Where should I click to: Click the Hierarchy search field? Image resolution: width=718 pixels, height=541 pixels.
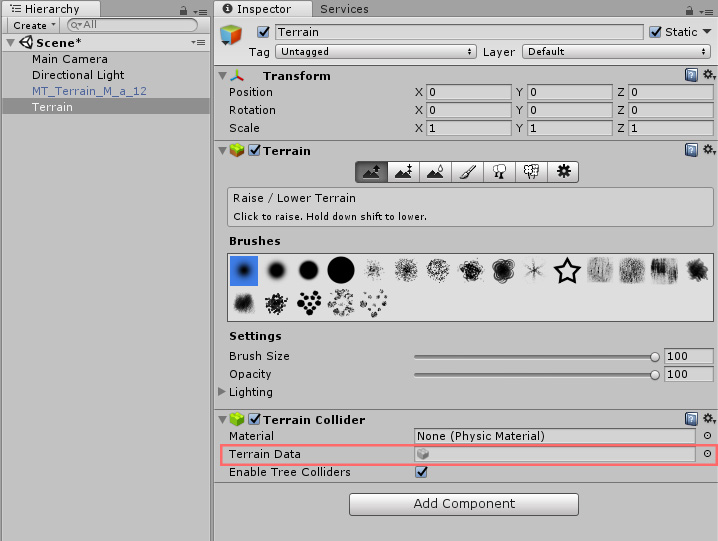click(x=132, y=25)
